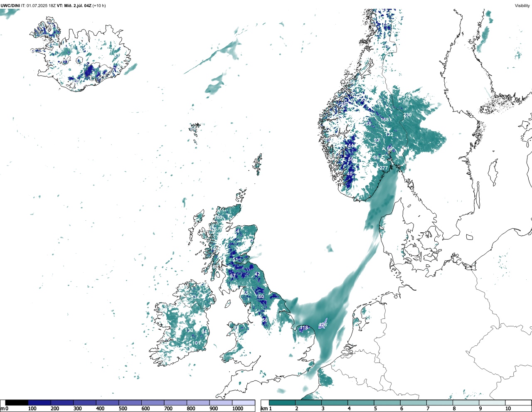Click the '122' visibility value on the map
Viewport: 532px width, 412px height.
389,134
